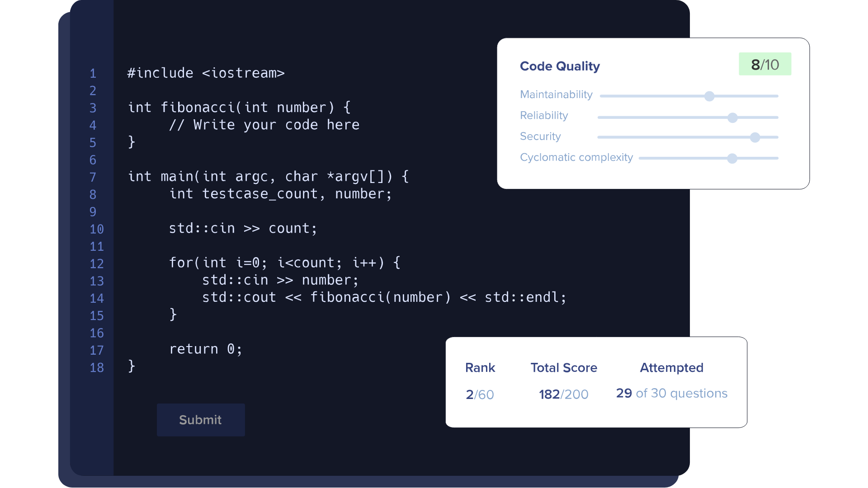Click the Submit button
Image resolution: width=868 pixels, height=488 pixels.
(x=201, y=420)
